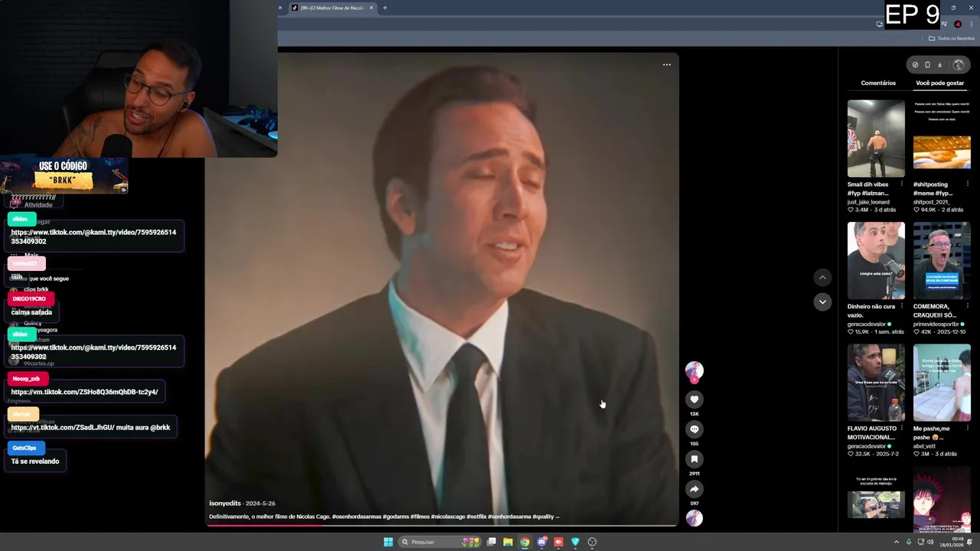Screen dimensions: 980x551
Task: Click the #nicolascage hashtag in the caption
Action: [447, 517]
